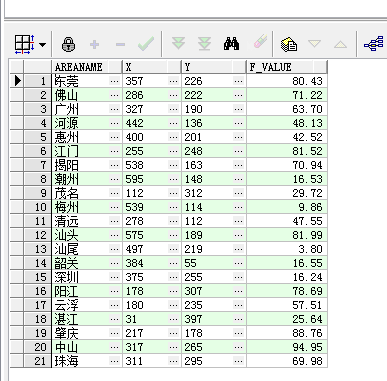Click the export query results icon
Viewport: 387px width, 381px height.
point(289,44)
